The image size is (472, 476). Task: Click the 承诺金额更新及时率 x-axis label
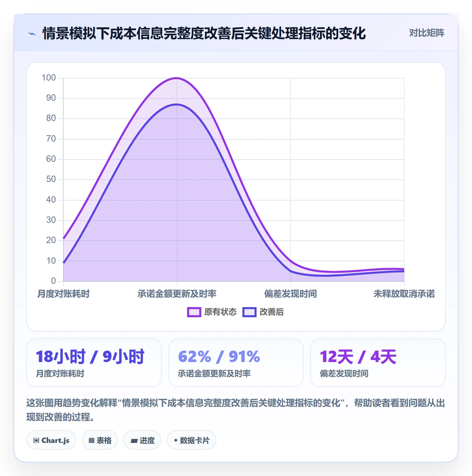point(177,294)
